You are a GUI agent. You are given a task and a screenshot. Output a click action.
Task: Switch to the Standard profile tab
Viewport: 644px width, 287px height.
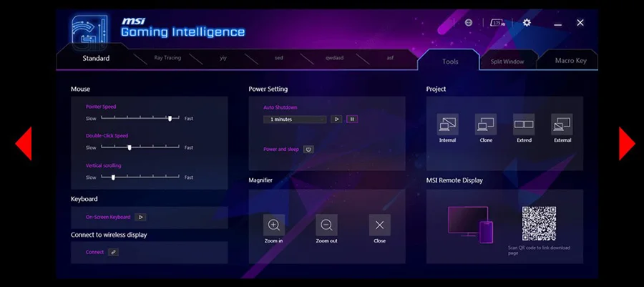tap(96, 58)
